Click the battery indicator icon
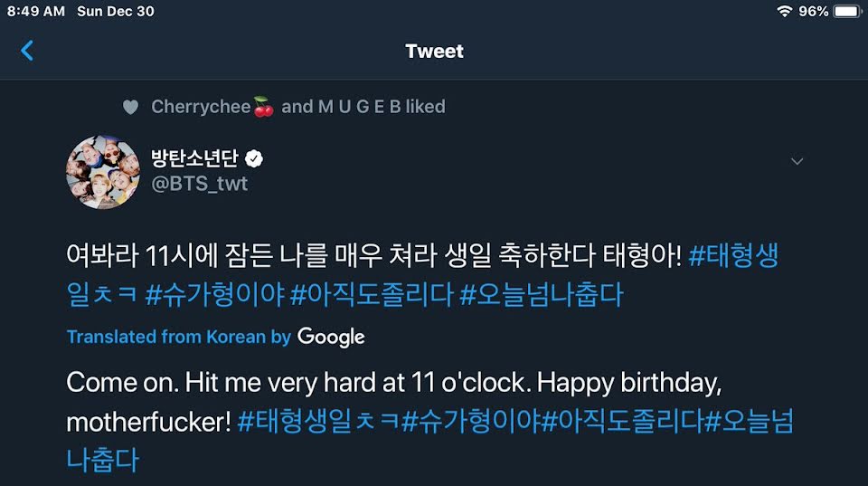Image resolution: width=868 pixels, height=486 pixels. point(847,11)
